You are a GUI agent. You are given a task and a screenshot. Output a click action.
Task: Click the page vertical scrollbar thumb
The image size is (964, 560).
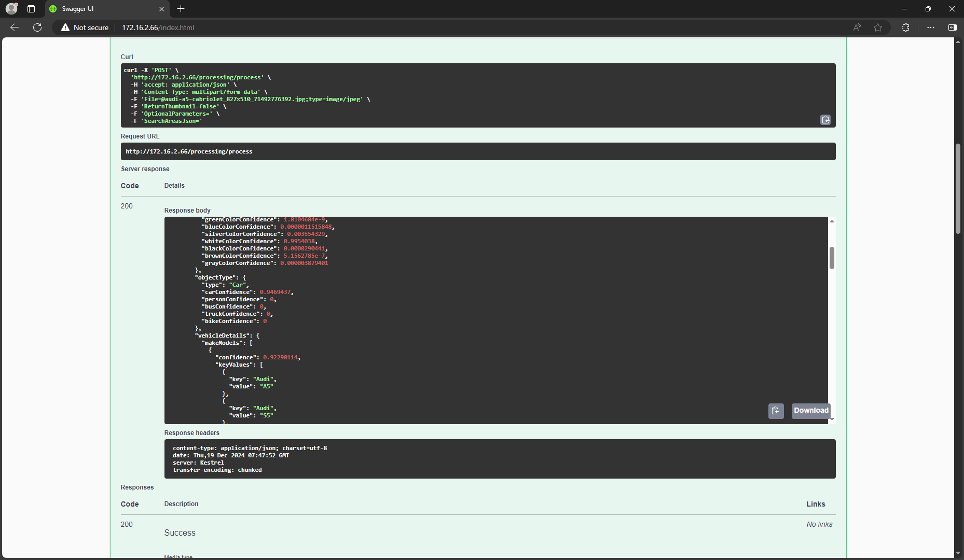[958, 189]
